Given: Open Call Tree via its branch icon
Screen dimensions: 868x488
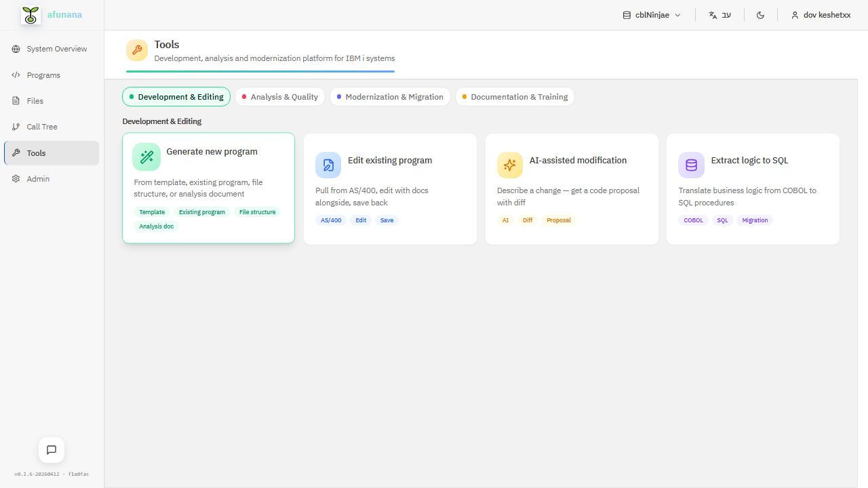Looking at the screenshot, I should (x=16, y=126).
